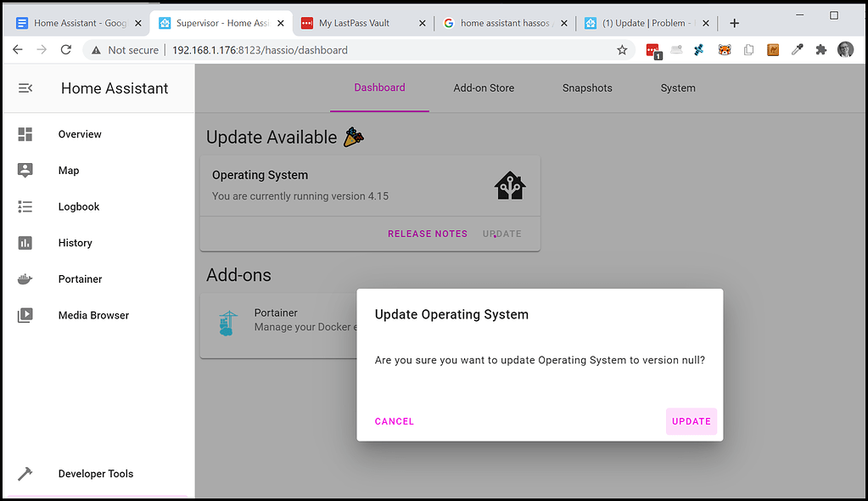
Task: View History using the chart sidebar icon
Action: point(25,243)
